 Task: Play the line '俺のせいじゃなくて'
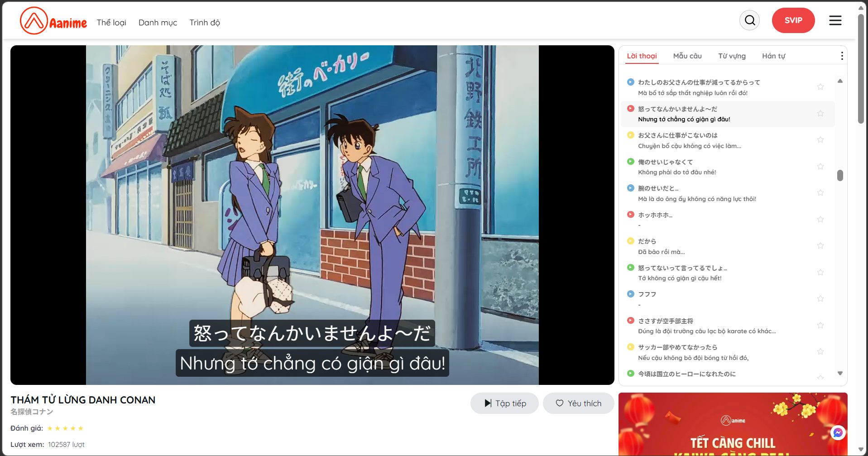[630, 162]
